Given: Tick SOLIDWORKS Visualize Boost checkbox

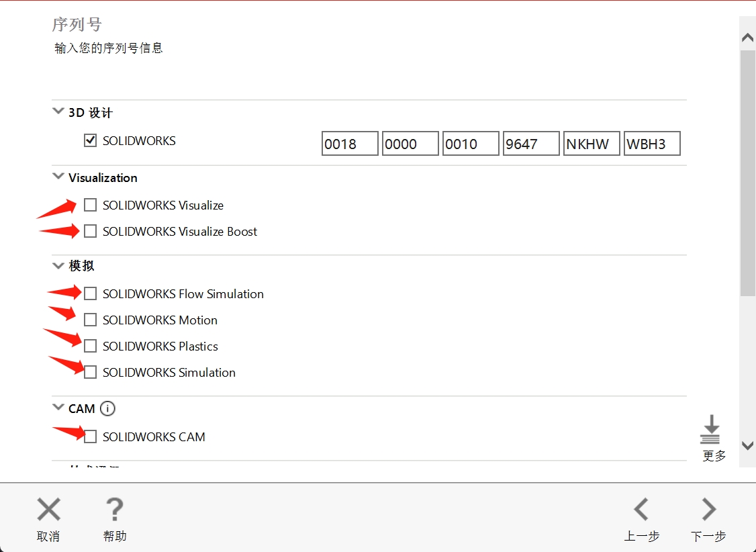Looking at the screenshot, I should (x=90, y=232).
